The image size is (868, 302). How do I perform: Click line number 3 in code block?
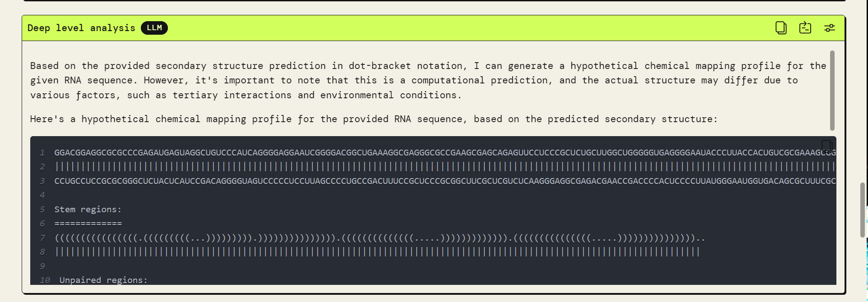(x=42, y=181)
